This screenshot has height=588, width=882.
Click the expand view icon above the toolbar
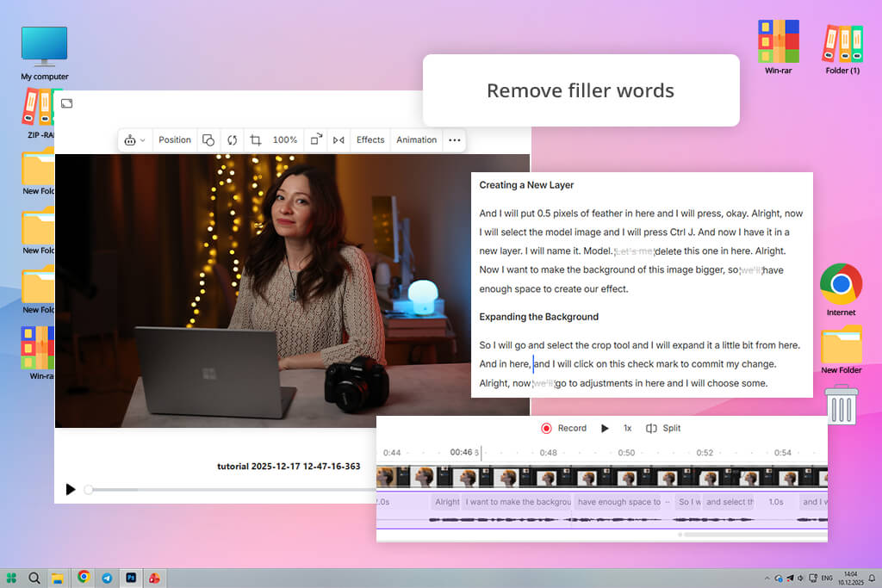pos(67,103)
